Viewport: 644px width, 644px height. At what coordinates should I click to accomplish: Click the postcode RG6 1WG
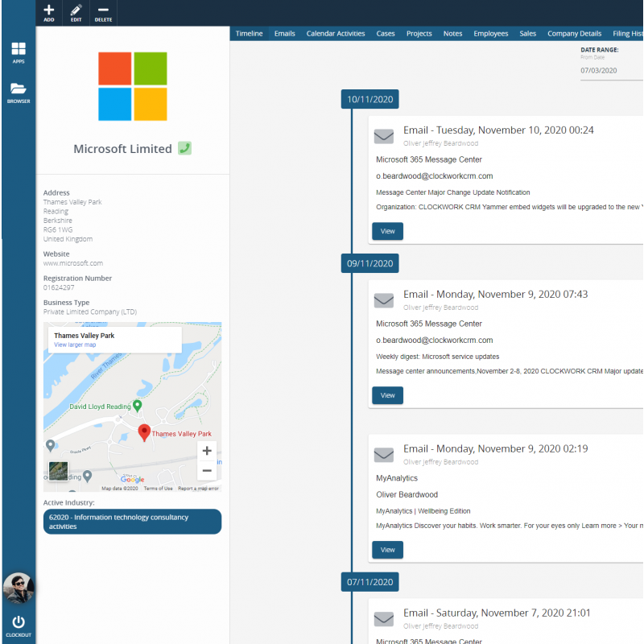pyautogui.click(x=58, y=229)
